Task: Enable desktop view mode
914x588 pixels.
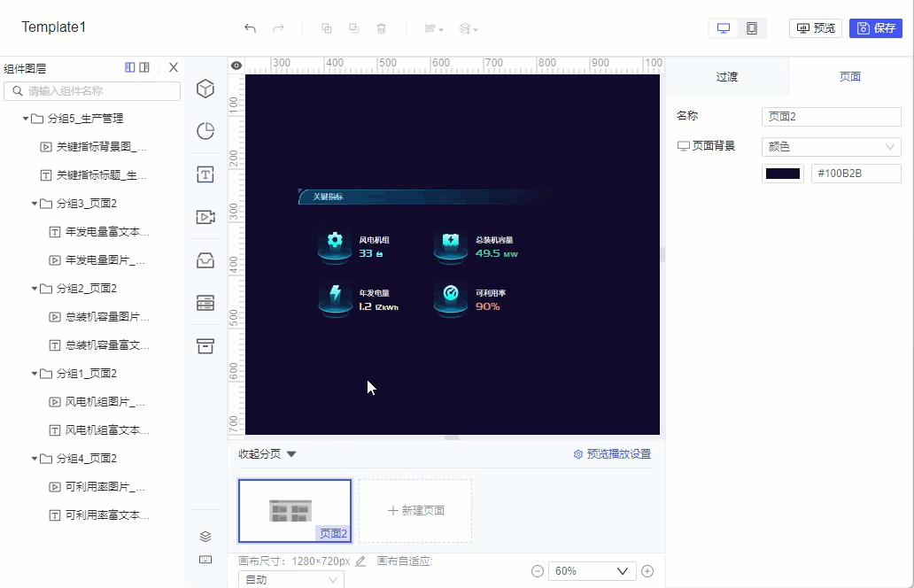Action: tap(722, 27)
